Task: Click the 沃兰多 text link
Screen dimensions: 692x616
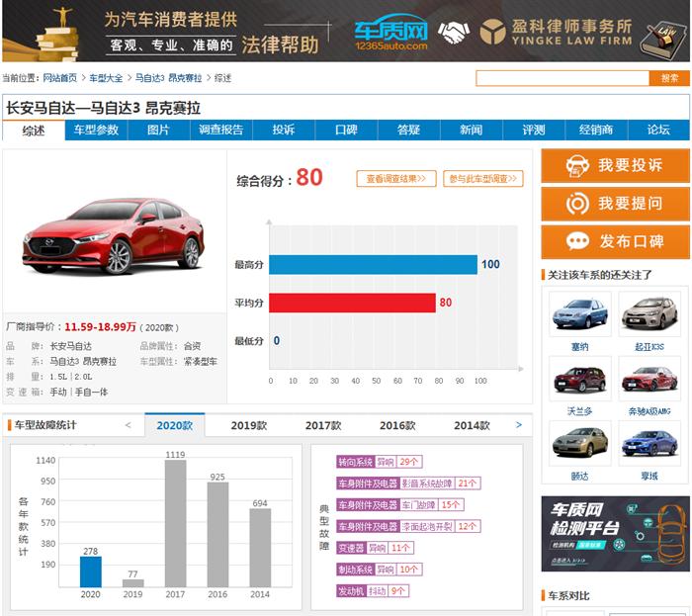Action: point(580,411)
